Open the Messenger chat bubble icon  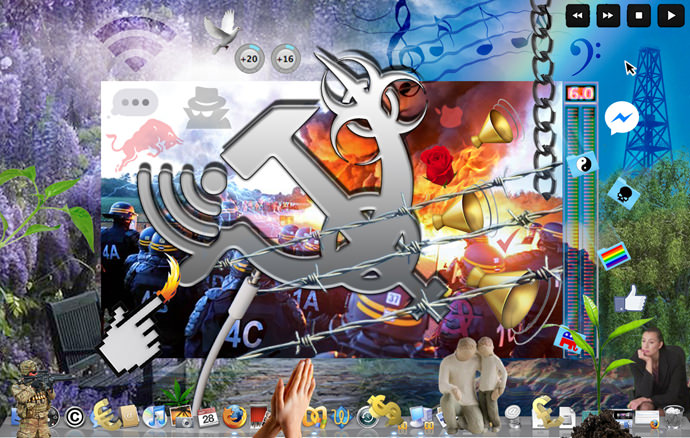[621, 119]
